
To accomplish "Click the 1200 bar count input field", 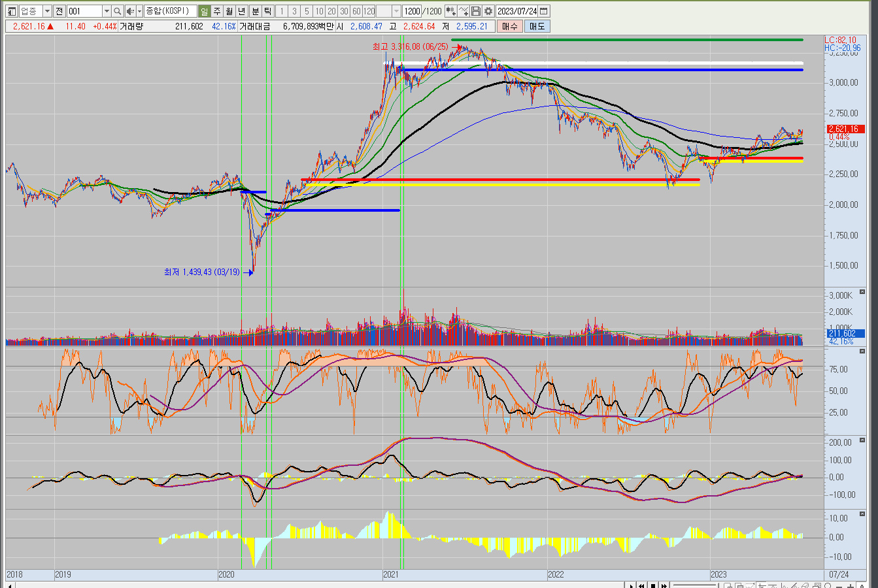I will (x=411, y=11).
